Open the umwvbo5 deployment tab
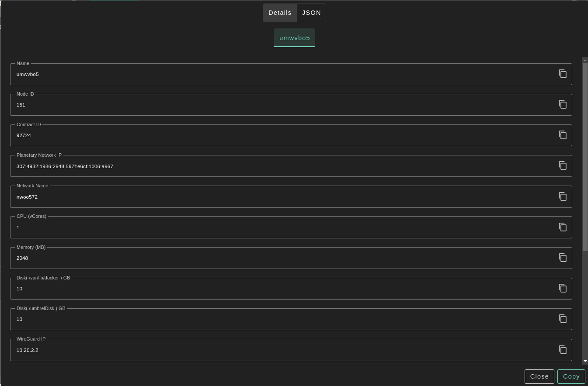 click(x=295, y=38)
